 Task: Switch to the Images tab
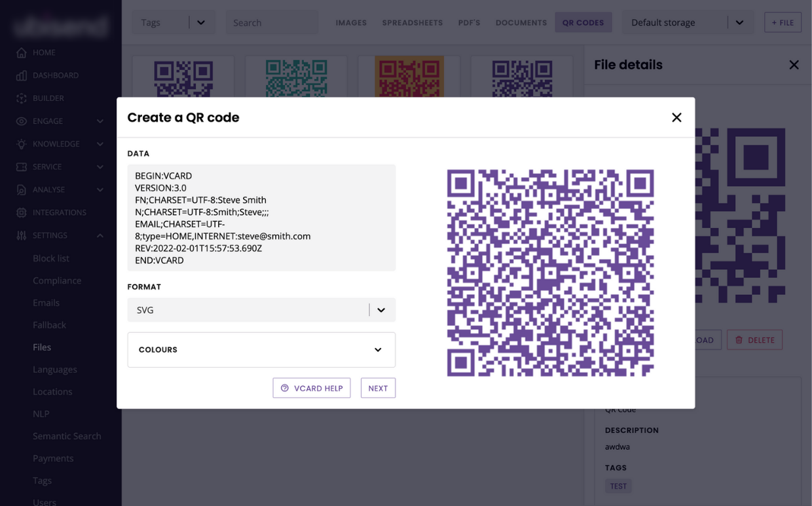tap(351, 22)
